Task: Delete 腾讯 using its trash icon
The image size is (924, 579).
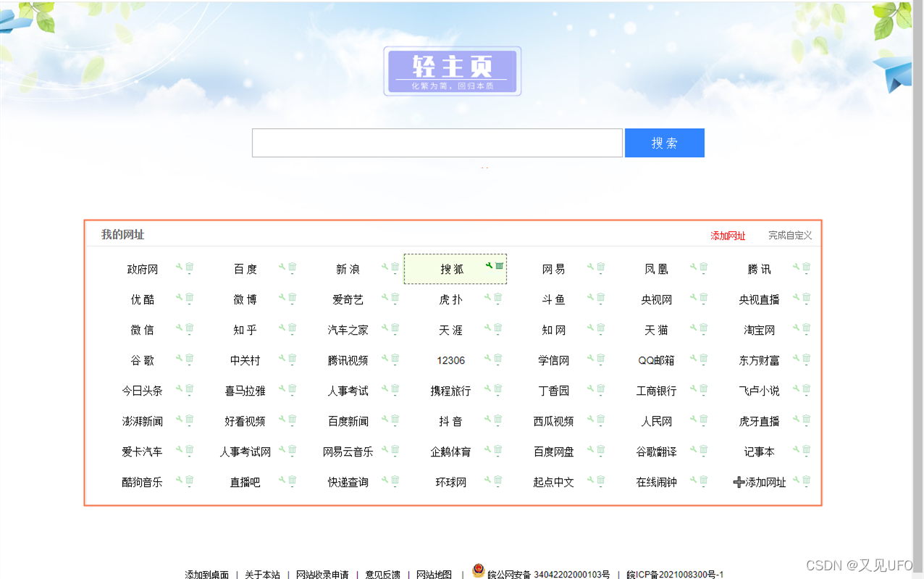Action: pos(806,268)
